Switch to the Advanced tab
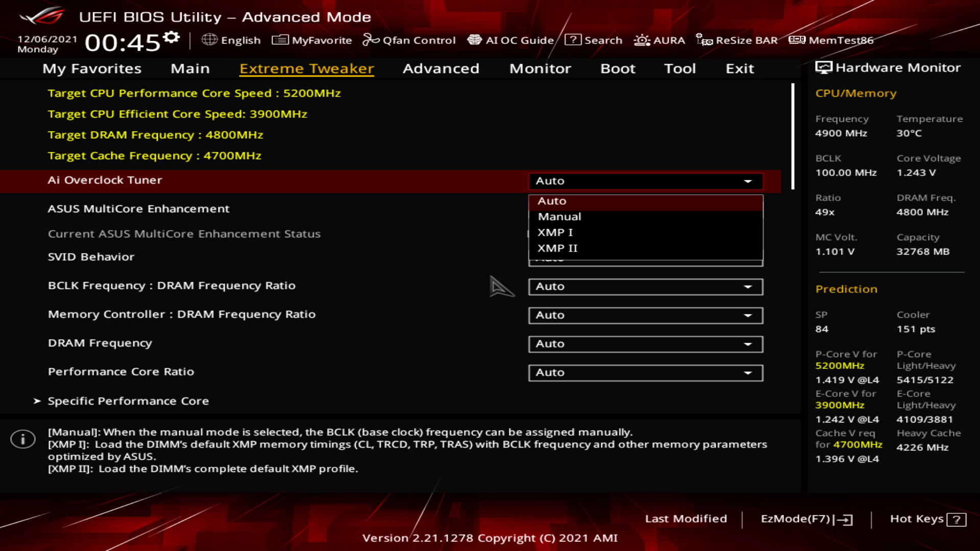The image size is (980, 551). coord(440,68)
